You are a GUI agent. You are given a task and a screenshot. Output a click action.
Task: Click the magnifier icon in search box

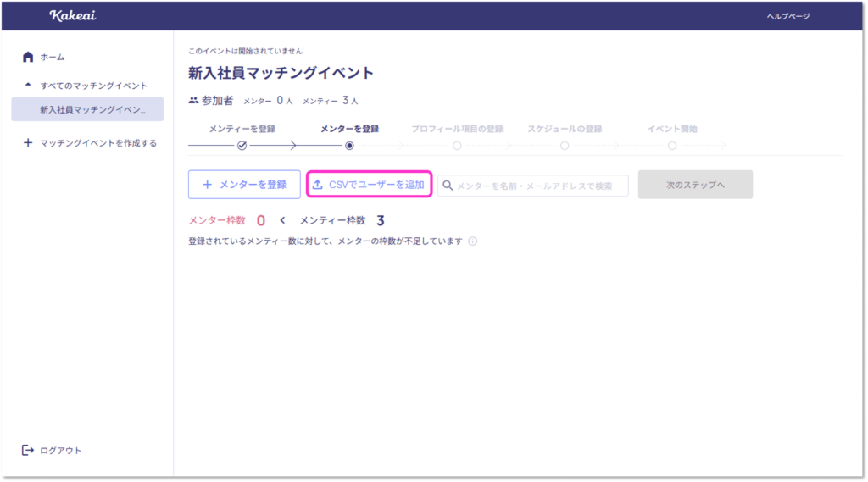[448, 186]
